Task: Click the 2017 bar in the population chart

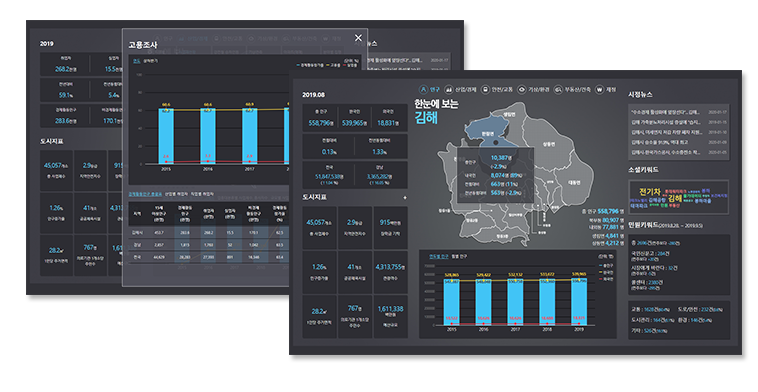Action: coord(515,302)
